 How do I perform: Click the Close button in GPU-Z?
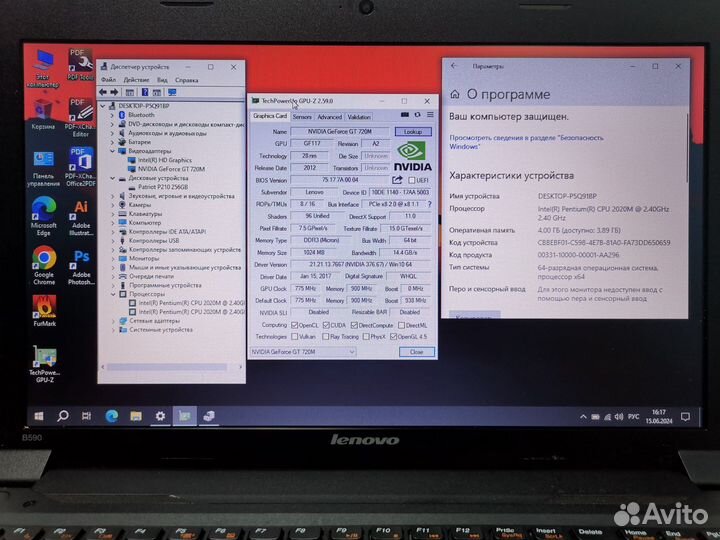(x=416, y=352)
